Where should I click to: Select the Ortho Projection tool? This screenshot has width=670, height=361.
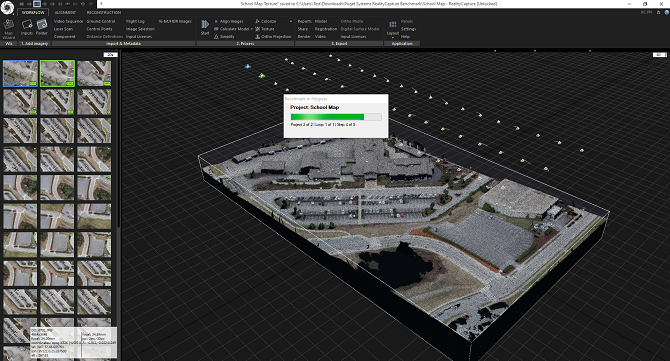273,37
